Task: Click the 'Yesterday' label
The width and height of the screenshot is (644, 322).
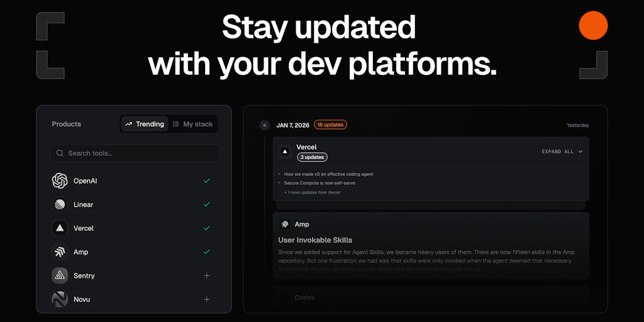Action: (x=578, y=125)
